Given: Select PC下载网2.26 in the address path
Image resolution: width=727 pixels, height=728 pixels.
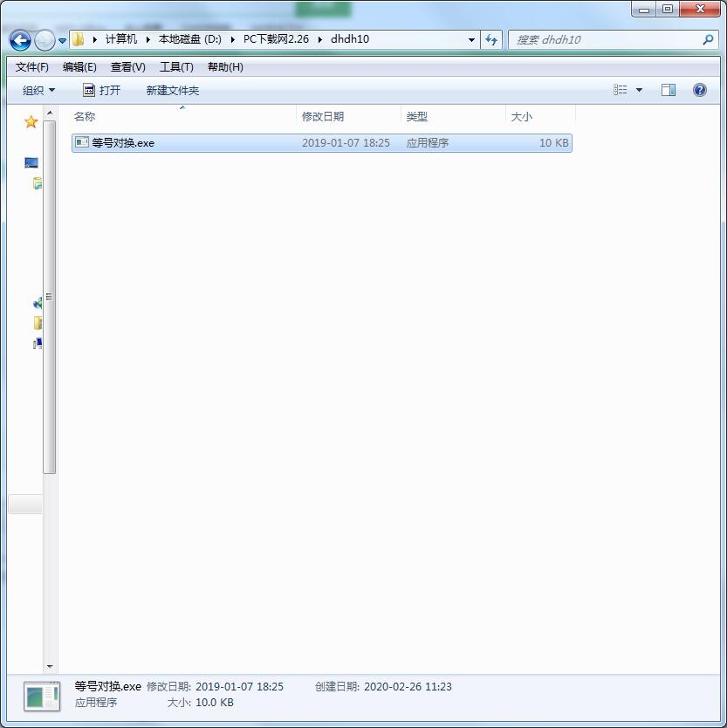Looking at the screenshot, I should pos(276,39).
